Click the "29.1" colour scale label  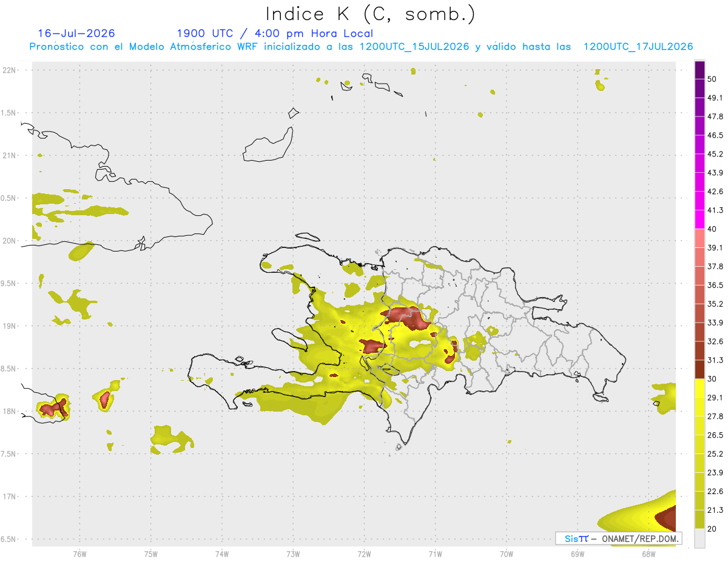pos(715,398)
